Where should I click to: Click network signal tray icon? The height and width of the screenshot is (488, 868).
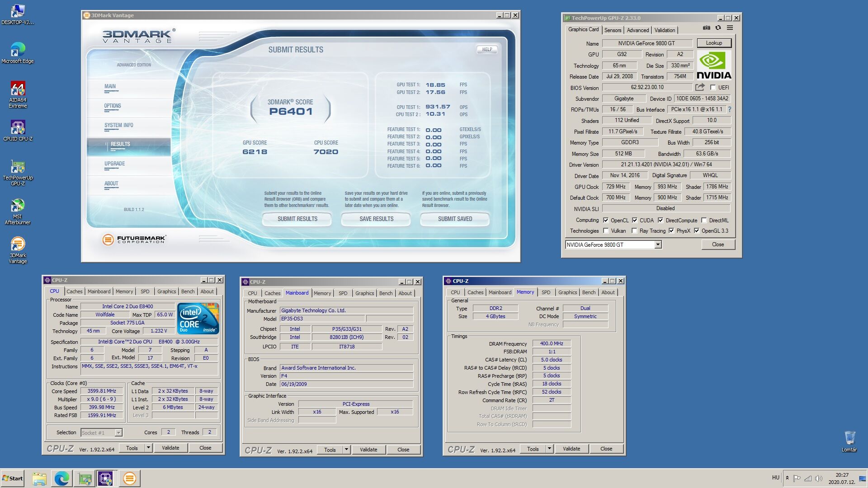point(807,478)
